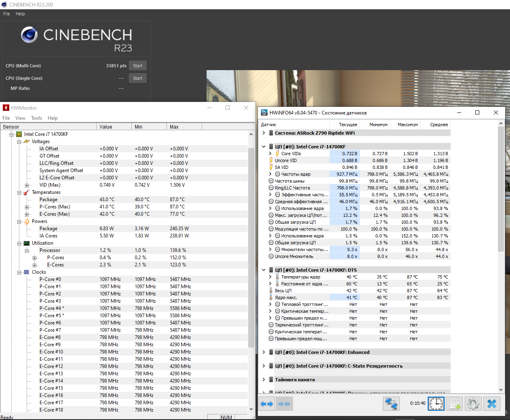Click the round icon beside Uncore Множитель
This screenshot has height=420, width=510.
(x=271, y=256)
